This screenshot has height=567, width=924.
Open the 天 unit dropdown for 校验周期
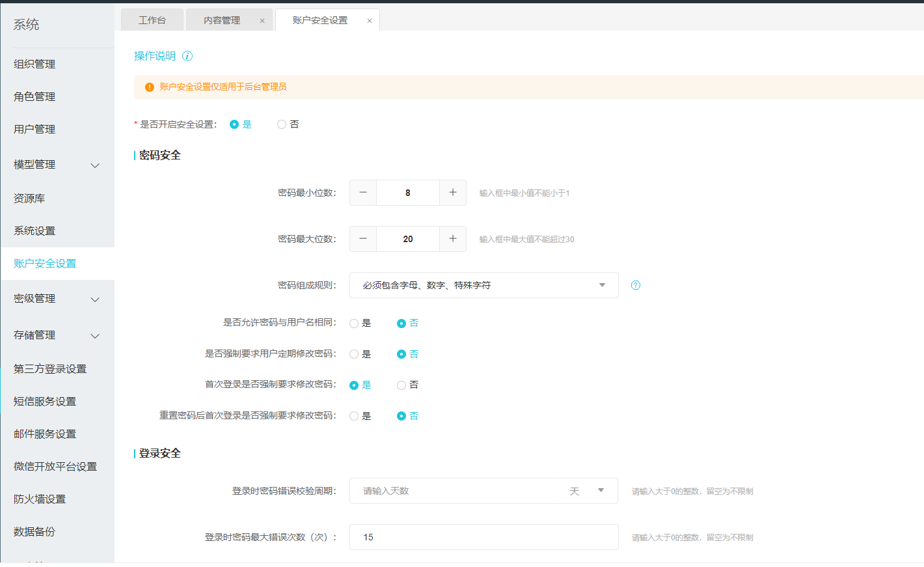[x=601, y=491]
